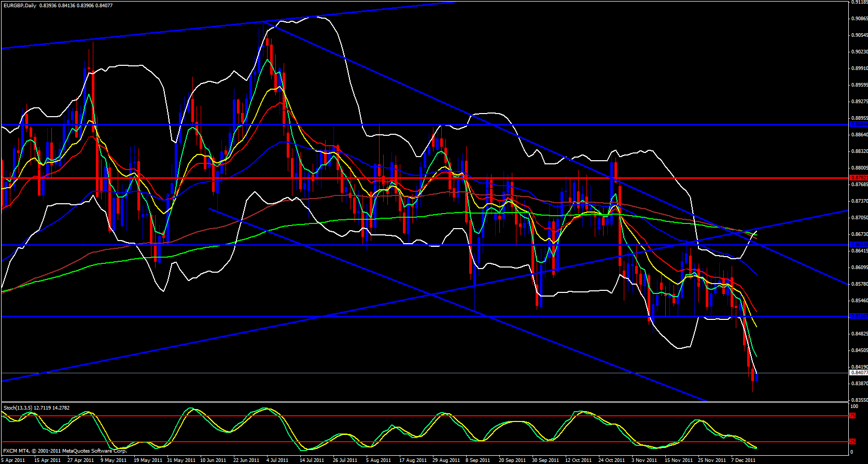Select the blue 0.8884 horizontal line price tag
The image size is (868, 464).
(x=858, y=124)
